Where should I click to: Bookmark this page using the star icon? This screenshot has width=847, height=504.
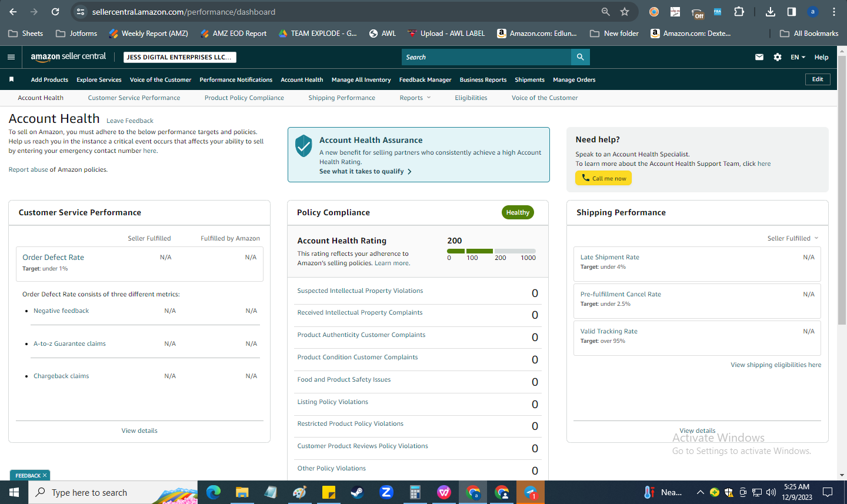click(625, 12)
